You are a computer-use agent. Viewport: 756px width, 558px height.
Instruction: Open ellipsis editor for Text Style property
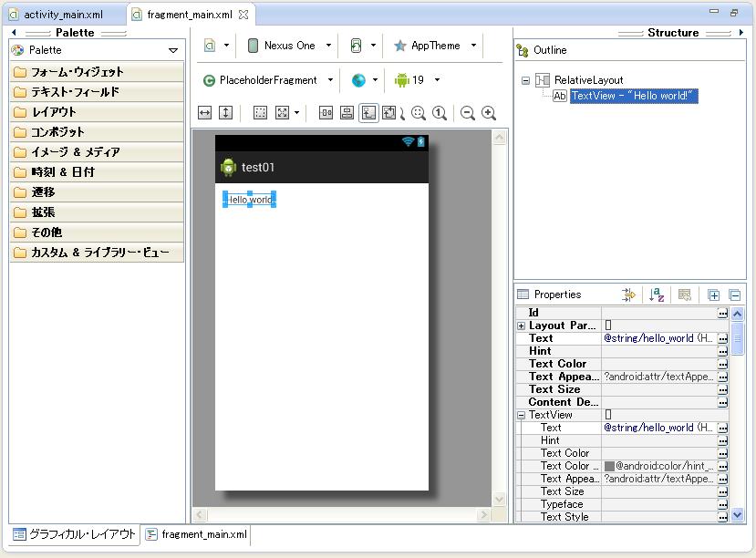[722, 517]
